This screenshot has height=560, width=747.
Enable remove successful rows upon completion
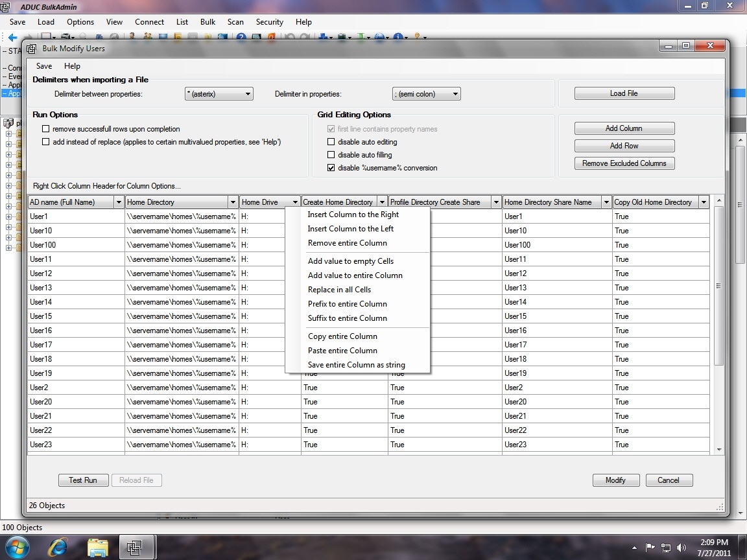pos(46,129)
